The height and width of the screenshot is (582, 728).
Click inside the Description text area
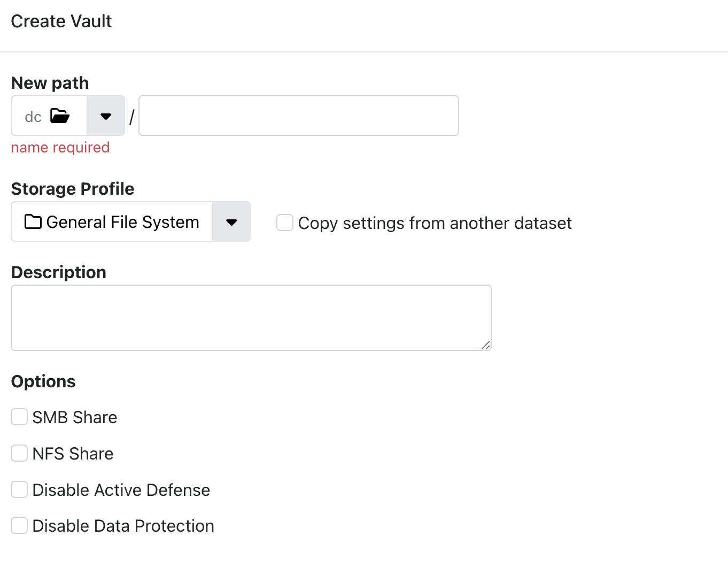tap(251, 318)
